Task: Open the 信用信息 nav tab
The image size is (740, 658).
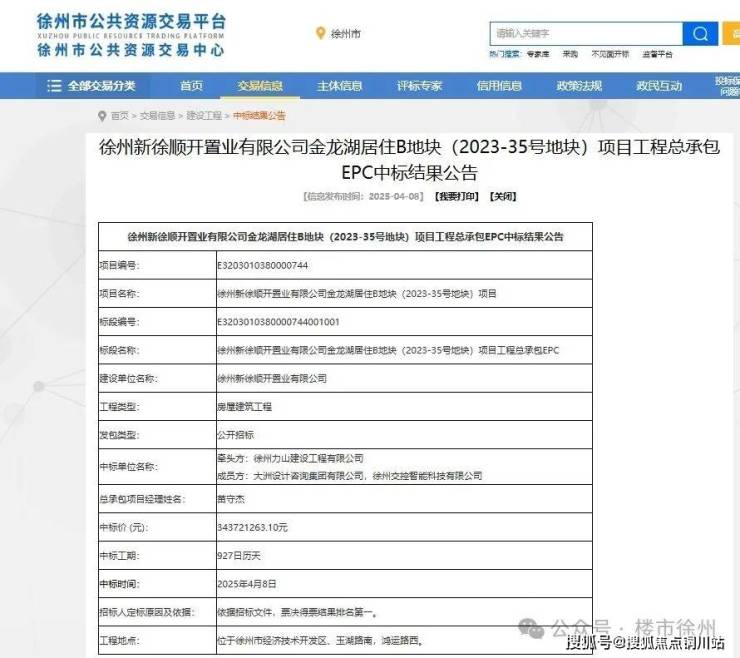Action: click(499, 86)
